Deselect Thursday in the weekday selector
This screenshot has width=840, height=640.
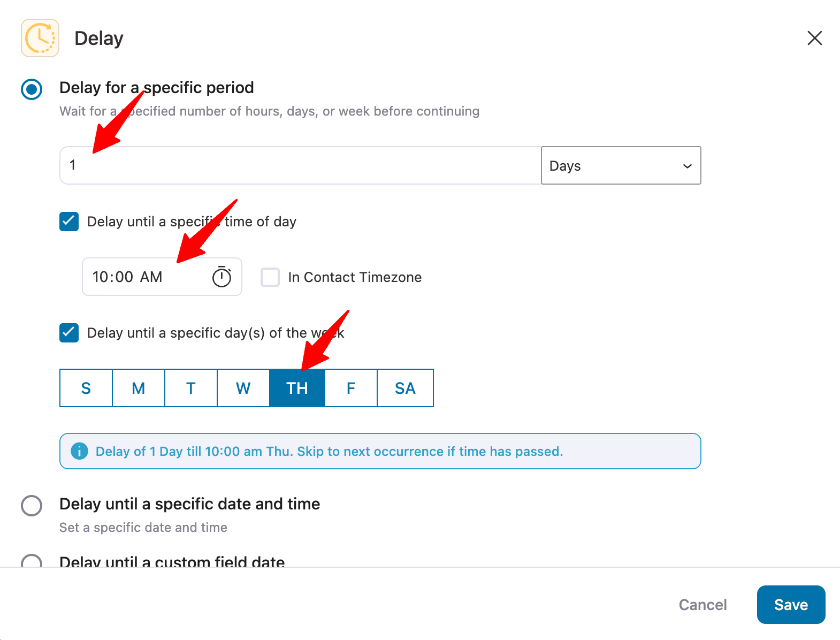pos(297,388)
